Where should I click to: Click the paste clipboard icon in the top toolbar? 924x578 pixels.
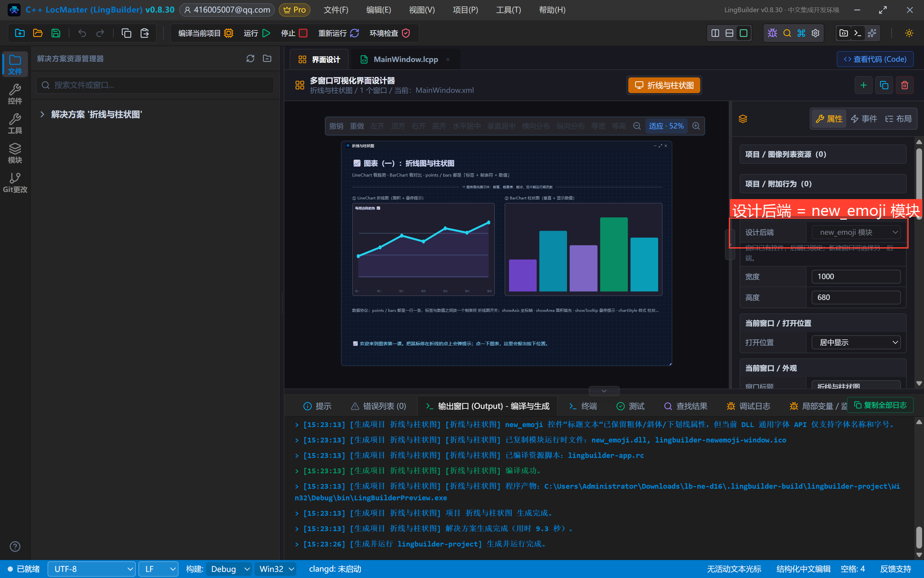click(144, 33)
